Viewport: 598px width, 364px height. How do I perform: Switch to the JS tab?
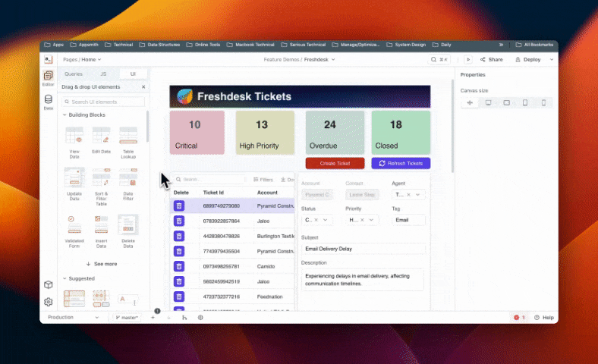(103, 74)
